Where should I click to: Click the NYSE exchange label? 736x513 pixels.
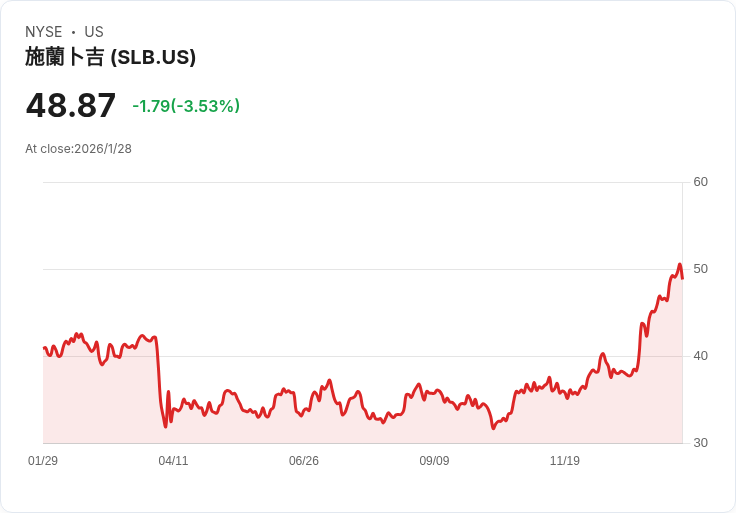click(x=44, y=32)
